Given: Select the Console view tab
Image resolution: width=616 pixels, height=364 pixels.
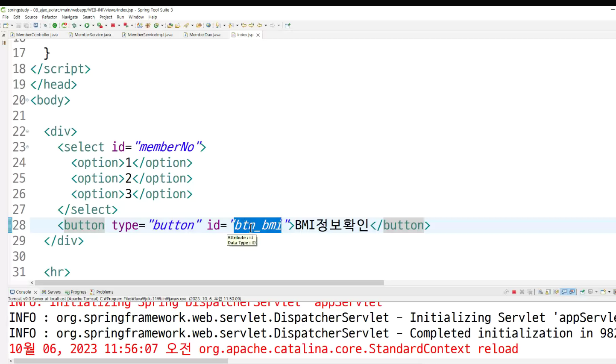Looking at the screenshot, I should click(21, 292).
